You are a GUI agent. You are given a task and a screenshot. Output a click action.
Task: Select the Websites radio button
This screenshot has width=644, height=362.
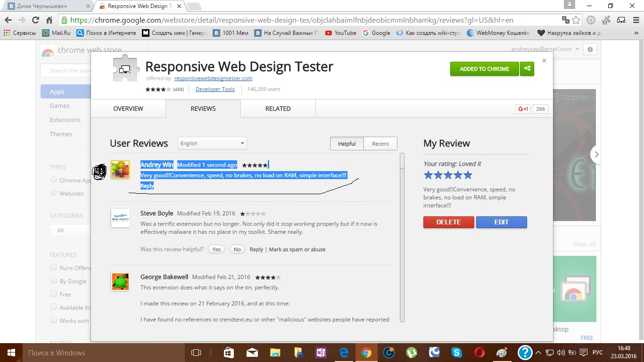[x=53, y=193]
